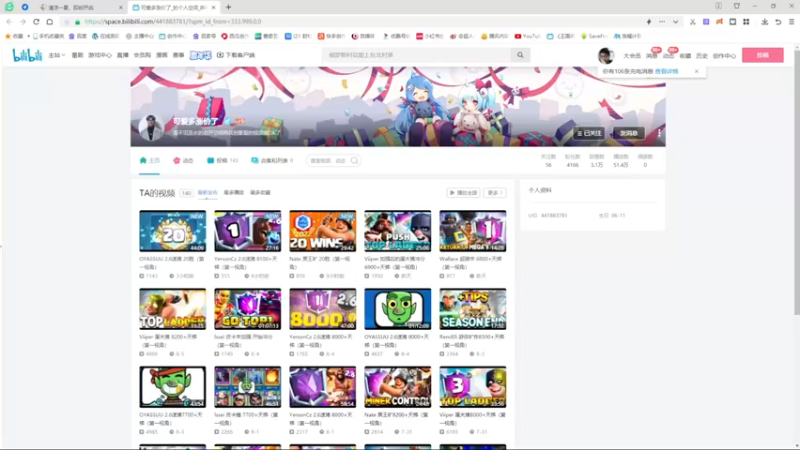The height and width of the screenshot is (450, 800).
Task: Open the 合集和列表 tab
Action: click(272, 161)
